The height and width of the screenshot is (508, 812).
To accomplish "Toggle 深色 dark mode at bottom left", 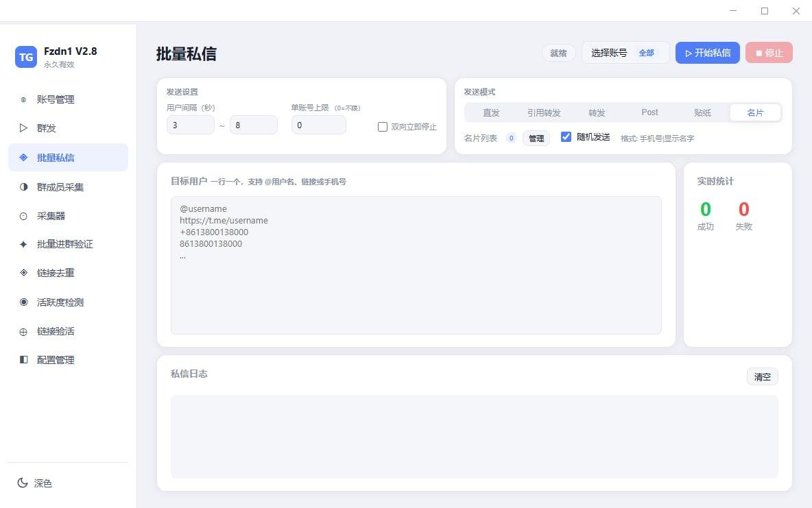I will coord(36,483).
